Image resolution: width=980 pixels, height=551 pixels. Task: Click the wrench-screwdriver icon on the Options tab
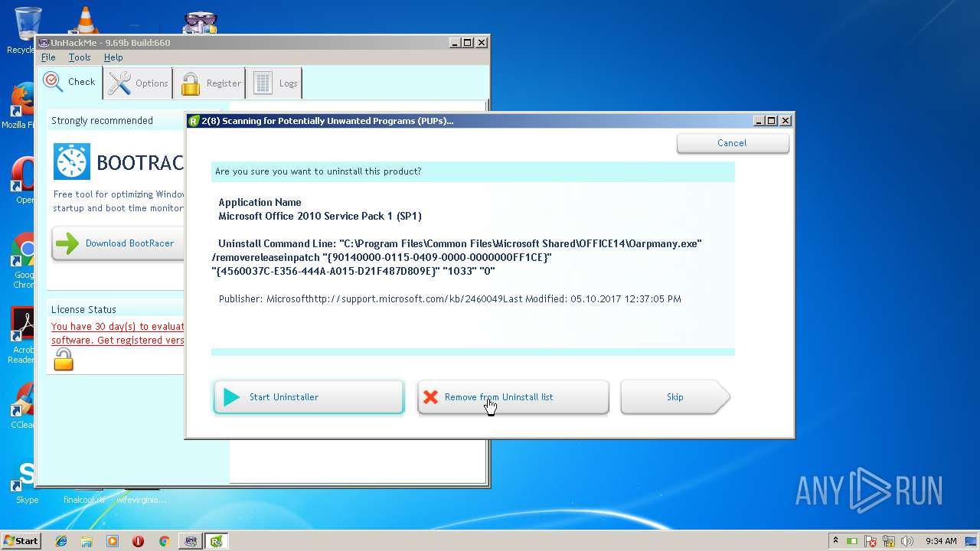pos(119,83)
